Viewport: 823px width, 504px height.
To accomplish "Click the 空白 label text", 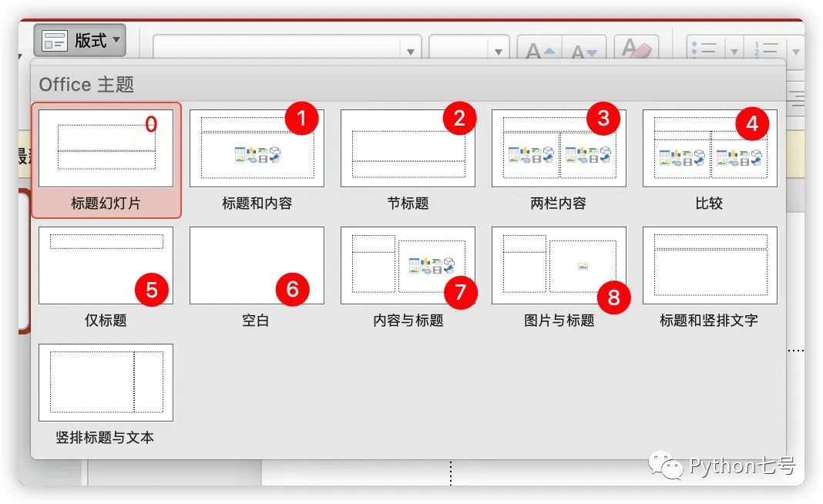I will coord(256,321).
